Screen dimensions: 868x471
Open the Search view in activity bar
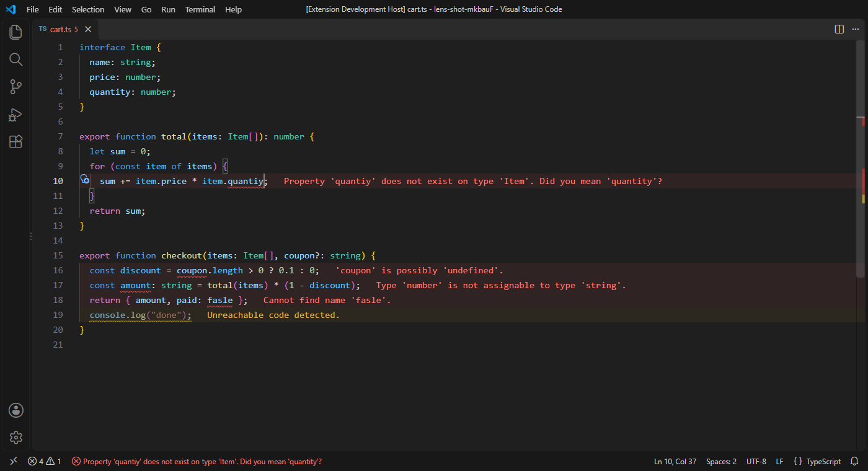(16, 59)
